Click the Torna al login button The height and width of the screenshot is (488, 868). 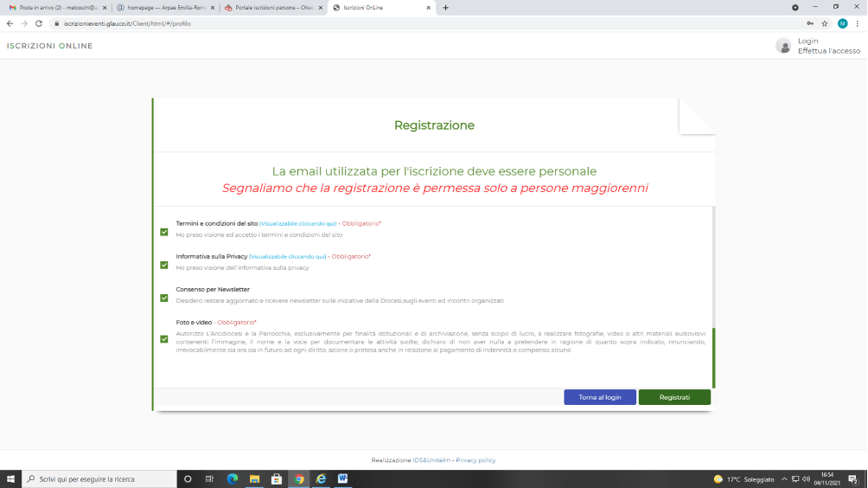(x=600, y=397)
